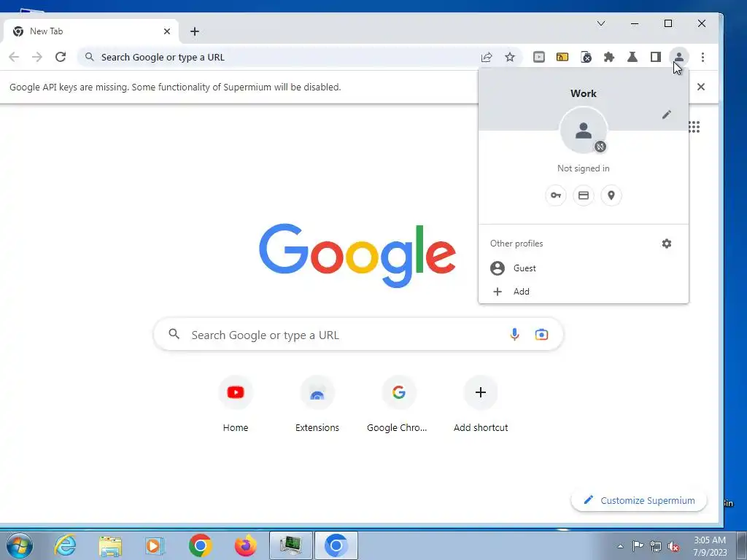Viewport: 747px width, 560px height.
Task: Open the three-dot browser menu
Action: click(x=703, y=57)
